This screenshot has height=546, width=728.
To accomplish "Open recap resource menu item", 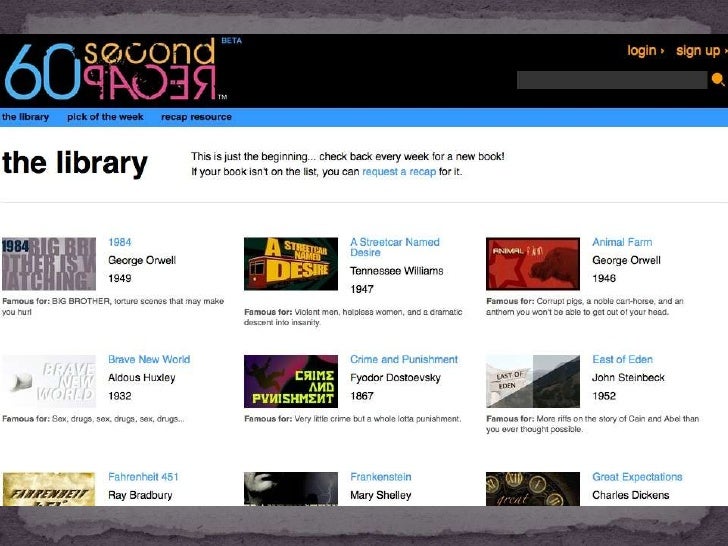I will 196,117.
